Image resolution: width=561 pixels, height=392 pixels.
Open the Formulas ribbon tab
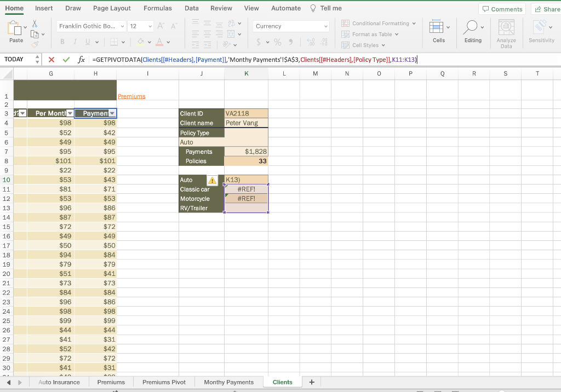157,8
